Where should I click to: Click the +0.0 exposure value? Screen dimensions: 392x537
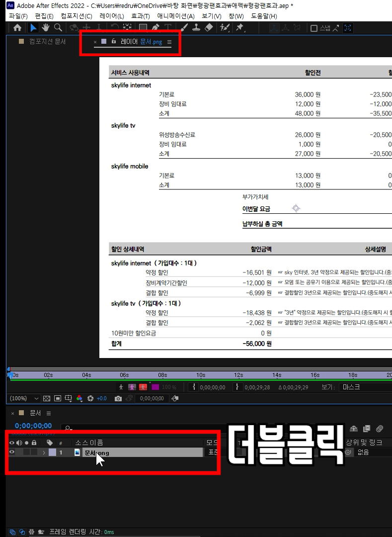pos(101,398)
